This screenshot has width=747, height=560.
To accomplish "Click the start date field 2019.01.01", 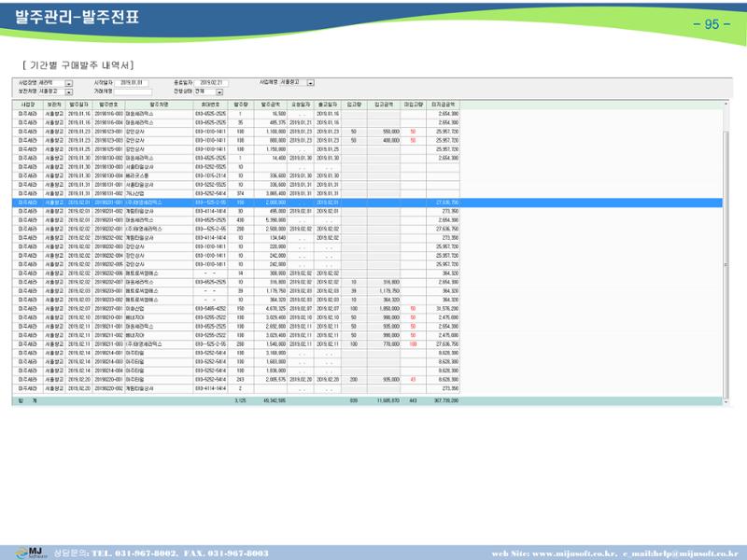I will click(132, 83).
